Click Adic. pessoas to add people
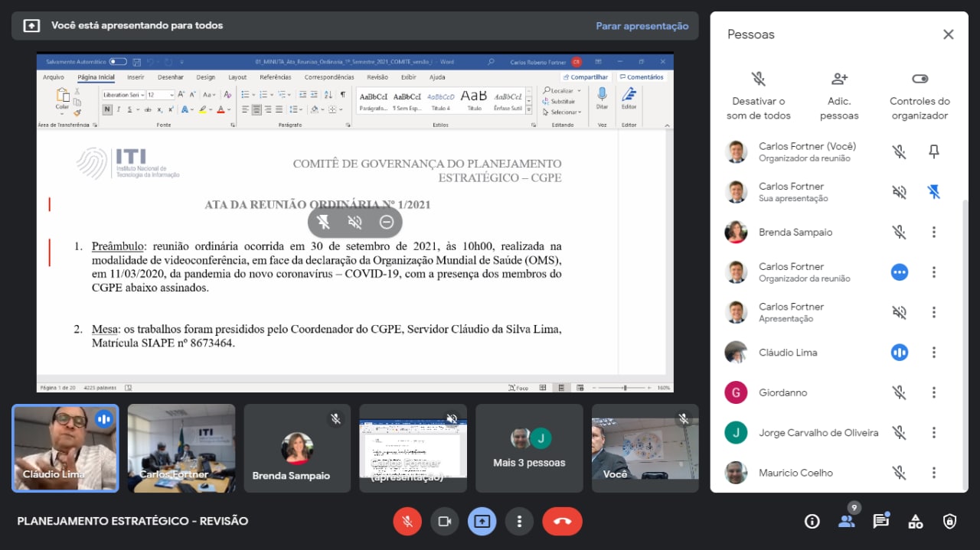The height and width of the screenshot is (550, 980). tap(839, 97)
